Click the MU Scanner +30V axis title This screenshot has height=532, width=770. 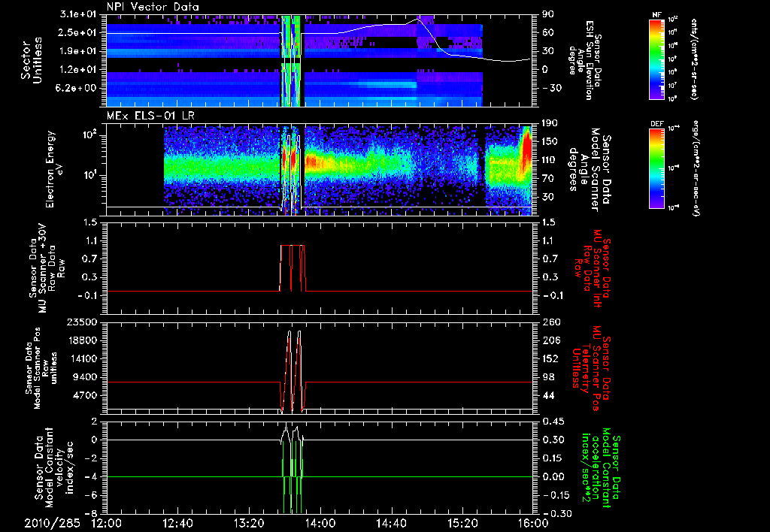click(47, 268)
